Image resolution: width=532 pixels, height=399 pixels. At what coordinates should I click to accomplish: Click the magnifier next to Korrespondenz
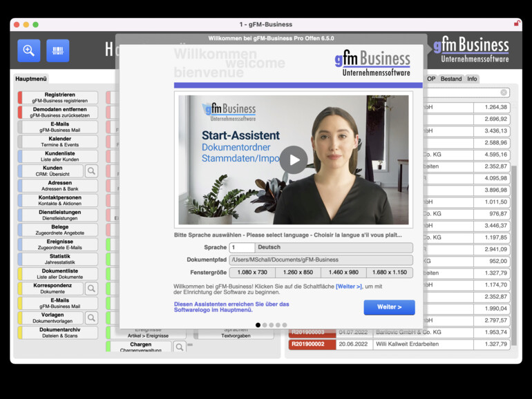[x=91, y=289]
